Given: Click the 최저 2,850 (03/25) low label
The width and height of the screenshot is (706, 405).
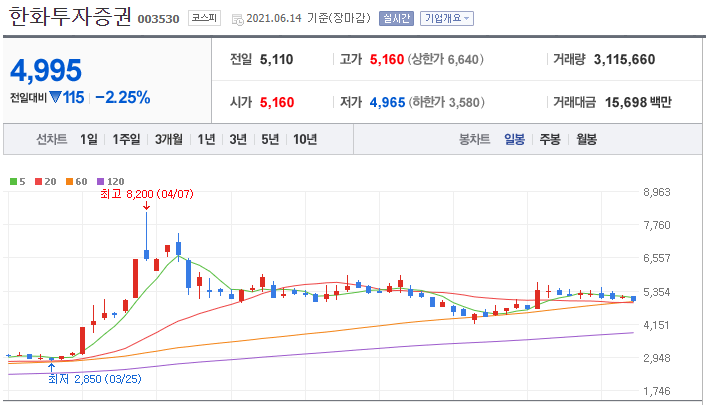Looking at the screenshot, I should click(95, 379).
